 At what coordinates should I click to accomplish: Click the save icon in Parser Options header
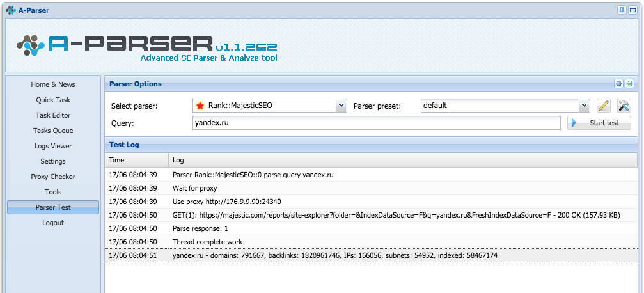pyautogui.click(x=629, y=84)
